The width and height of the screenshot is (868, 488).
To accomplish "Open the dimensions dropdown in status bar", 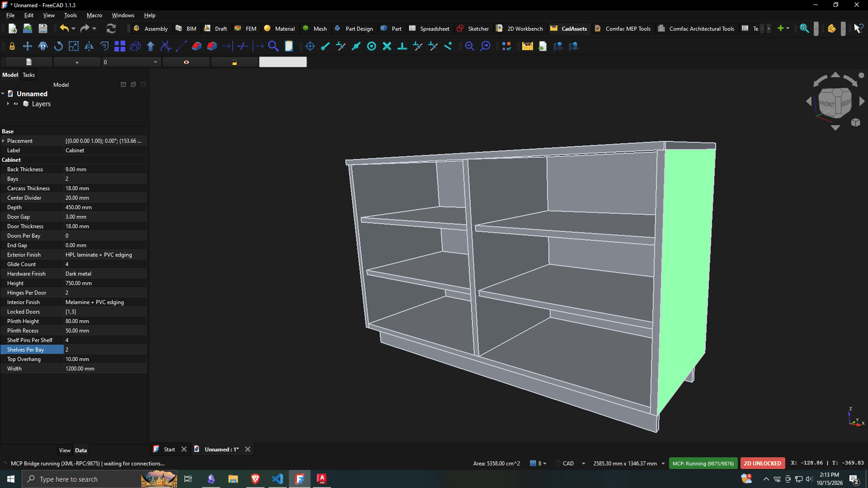I will coord(663,464).
